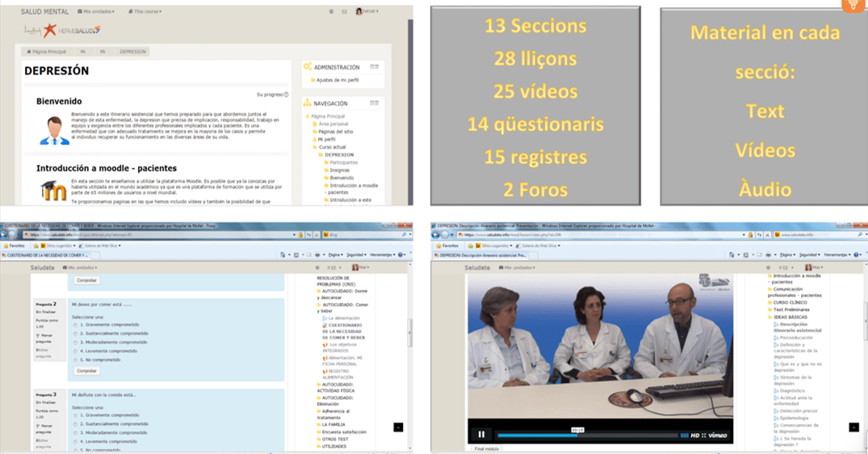The height and width of the screenshot is (454, 868).
Task: Toggle HD quality in Vimeo player
Action: tap(694, 435)
